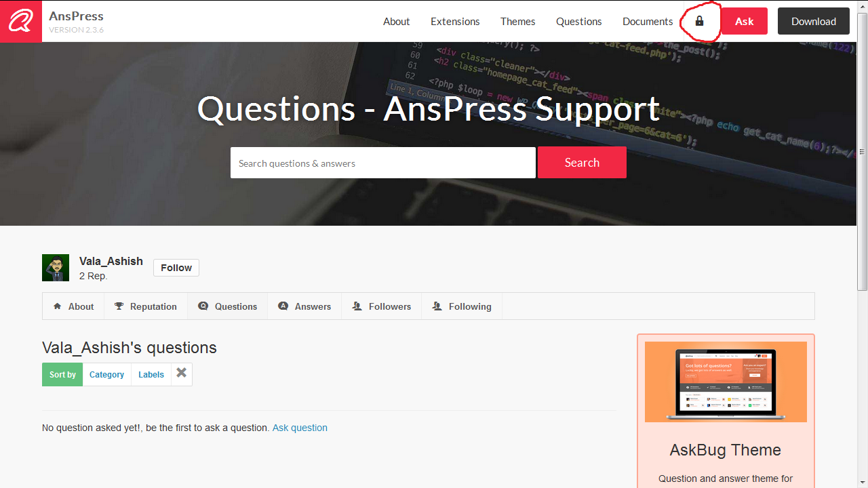Click Vala_Ashish's avatar image
Screen dimensions: 868x488
point(56,268)
